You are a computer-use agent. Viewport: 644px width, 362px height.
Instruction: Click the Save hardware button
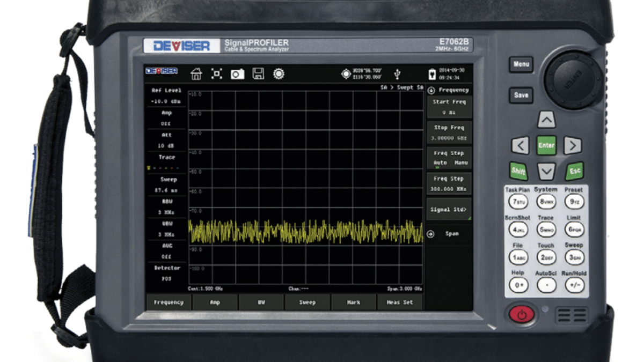(521, 95)
